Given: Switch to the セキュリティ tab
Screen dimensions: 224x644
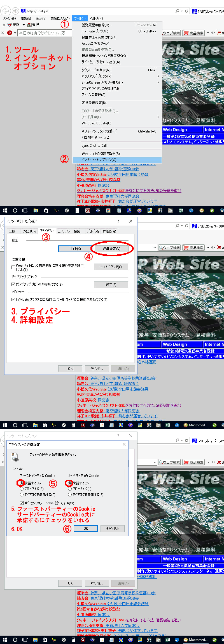Looking at the screenshot, I should tap(29, 231).
